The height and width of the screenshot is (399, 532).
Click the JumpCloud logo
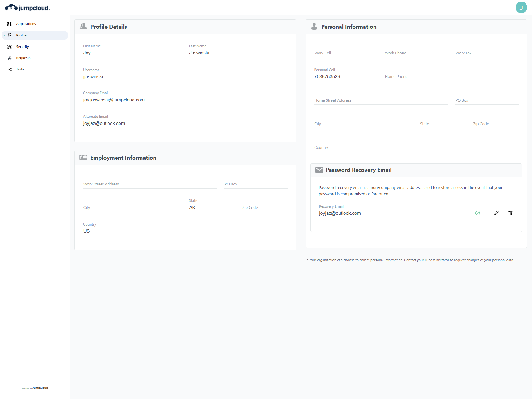(x=27, y=8)
